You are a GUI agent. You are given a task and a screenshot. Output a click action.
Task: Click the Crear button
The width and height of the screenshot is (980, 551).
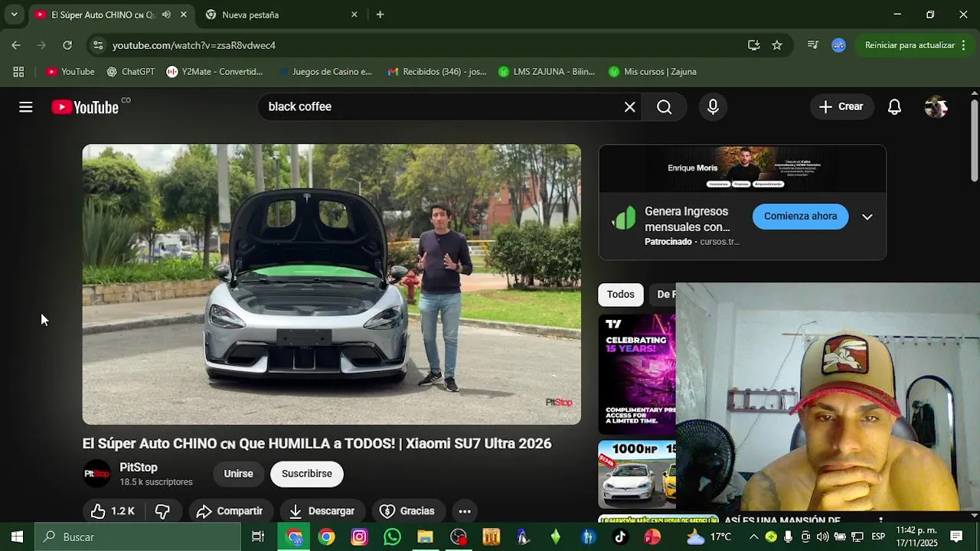tap(841, 107)
